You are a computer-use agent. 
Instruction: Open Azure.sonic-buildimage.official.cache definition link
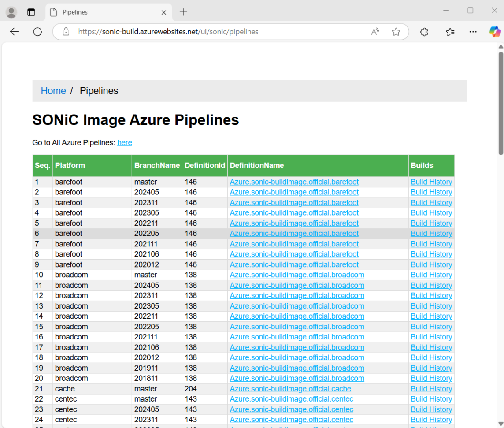(290, 389)
